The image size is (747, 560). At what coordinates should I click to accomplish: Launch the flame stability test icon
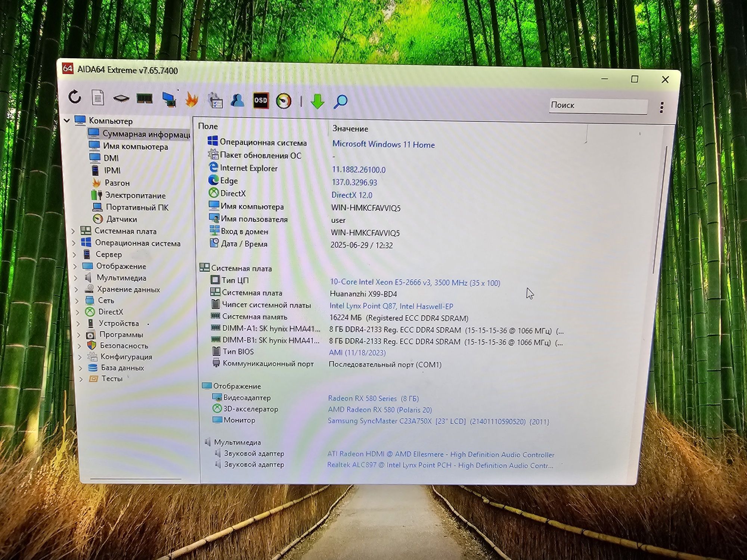pos(192,100)
